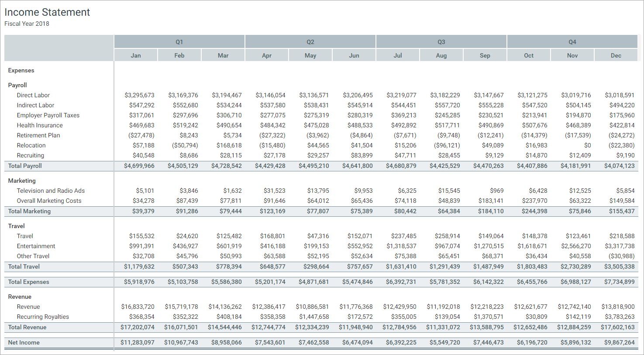Click the Marketing group heading

point(22,181)
